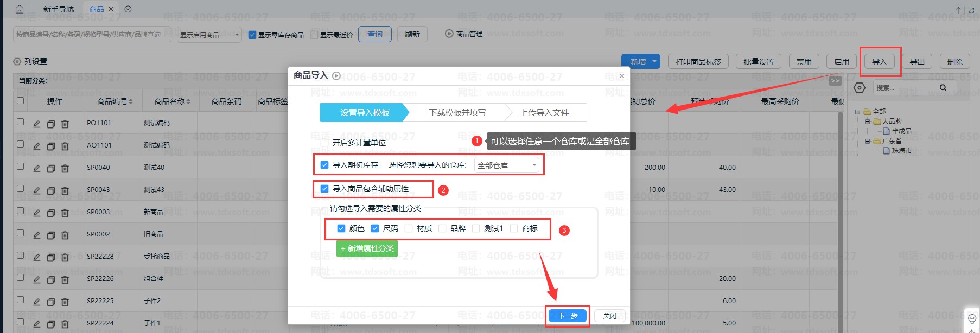The height and width of the screenshot is (333, 980).
Task: Open the 全部仓库 warehouse dropdown
Action: click(507, 165)
